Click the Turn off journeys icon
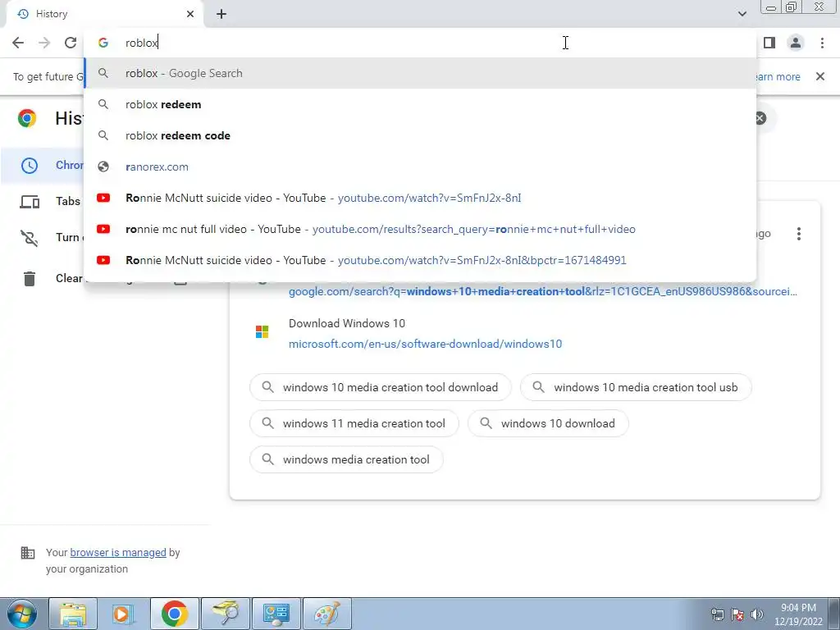Image resolution: width=840 pixels, height=630 pixels. 30,237
